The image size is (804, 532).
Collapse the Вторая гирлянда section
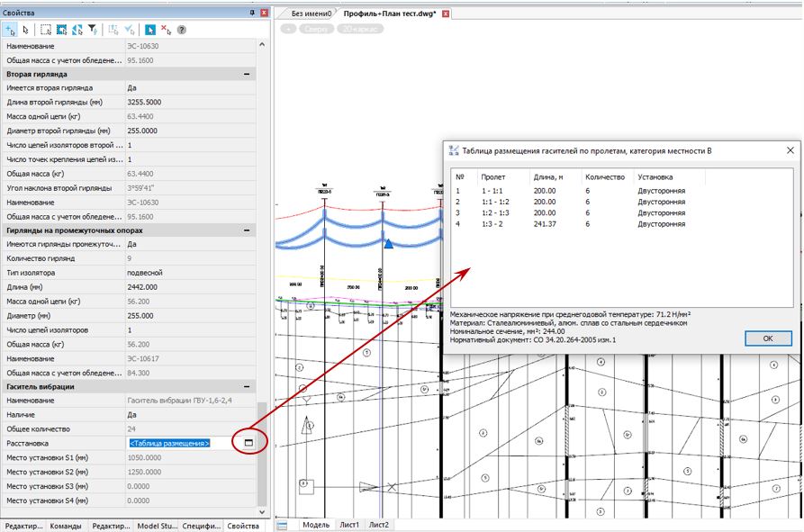246,74
